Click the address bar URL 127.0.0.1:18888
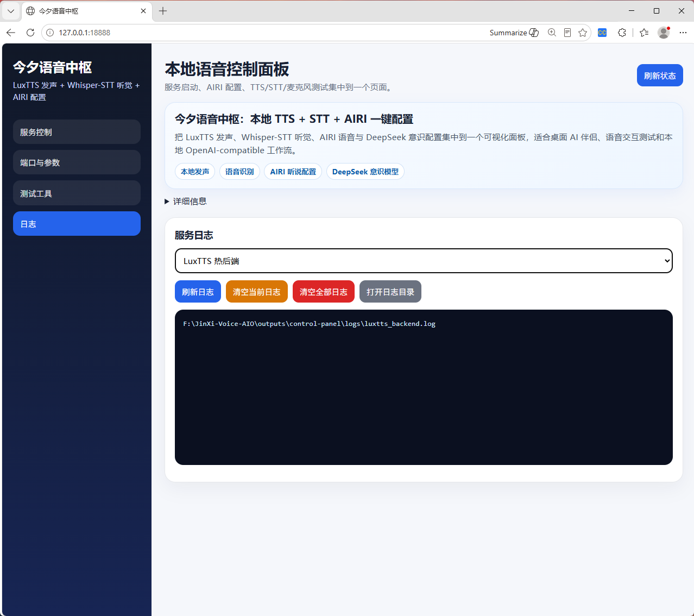Image resolution: width=694 pixels, height=616 pixels. [x=85, y=33]
